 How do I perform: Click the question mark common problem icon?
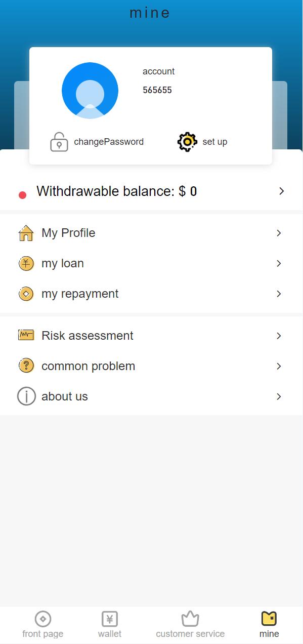pyautogui.click(x=26, y=366)
